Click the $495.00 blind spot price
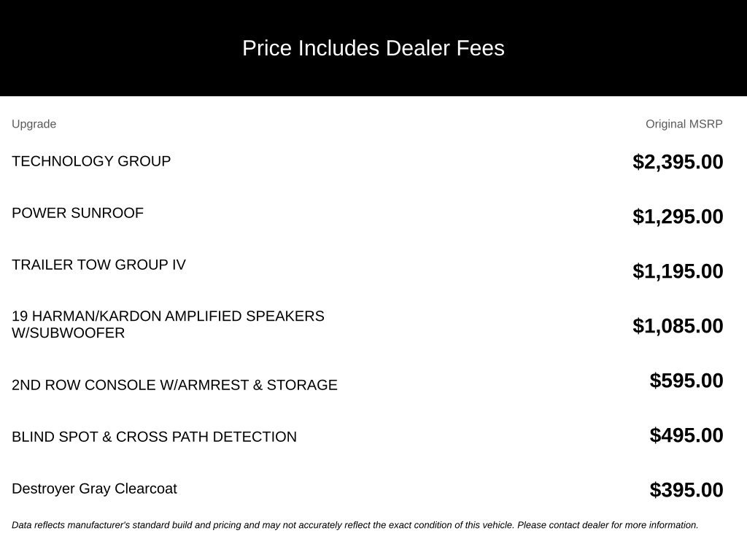 tap(686, 435)
